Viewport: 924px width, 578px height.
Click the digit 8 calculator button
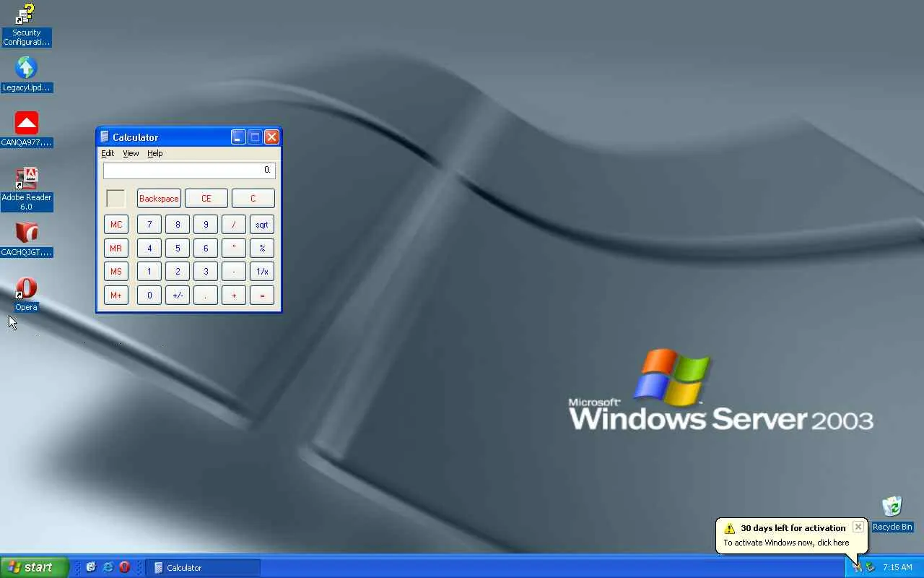coord(178,225)
